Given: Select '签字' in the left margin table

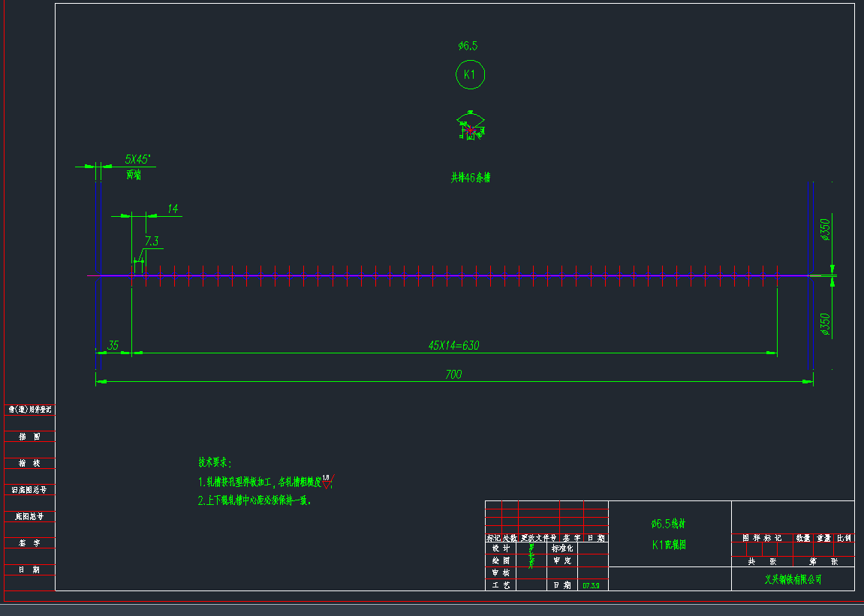Looking at the screenshot, I should (30, 542).
